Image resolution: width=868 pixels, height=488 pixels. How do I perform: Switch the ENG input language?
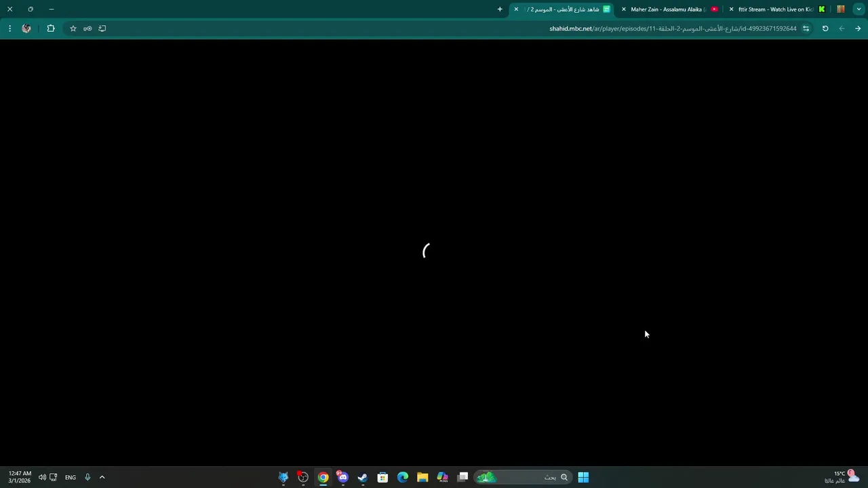(71, 477)
